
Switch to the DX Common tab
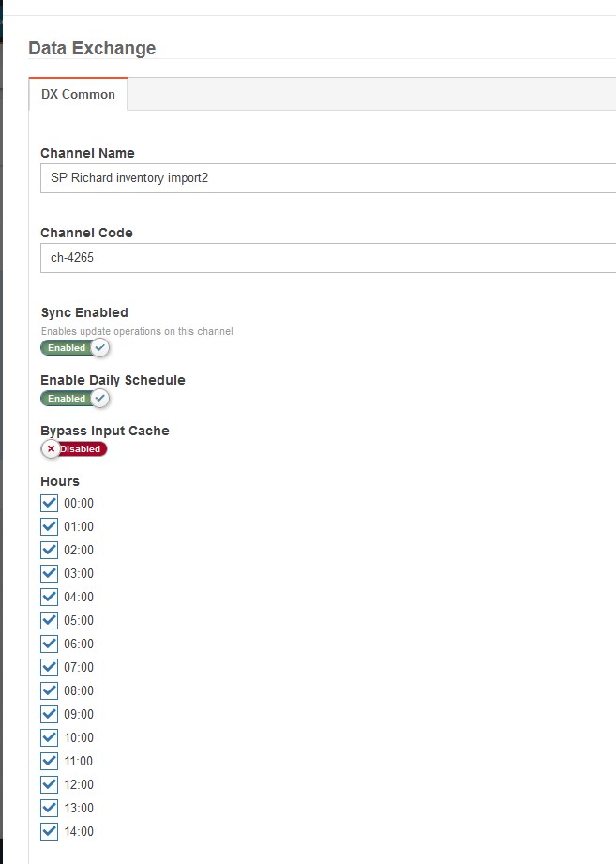click(x=78, y=94)
